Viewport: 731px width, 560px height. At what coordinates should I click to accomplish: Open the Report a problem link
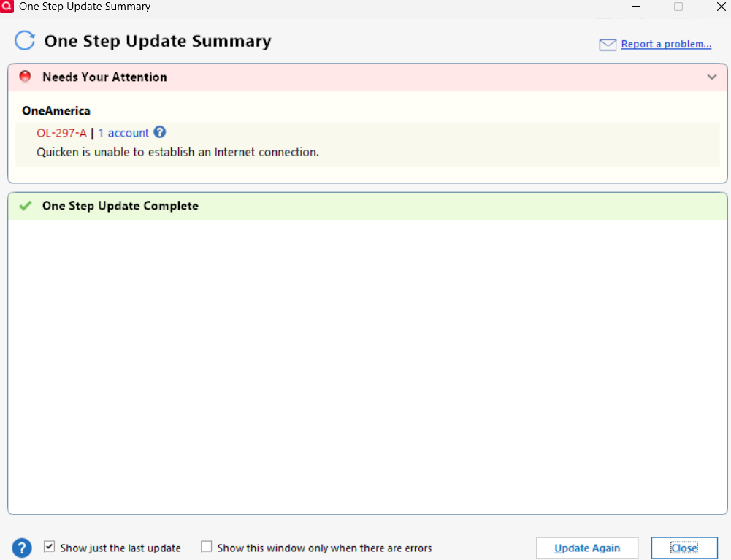pyautogui.click(x=666, y=44)
